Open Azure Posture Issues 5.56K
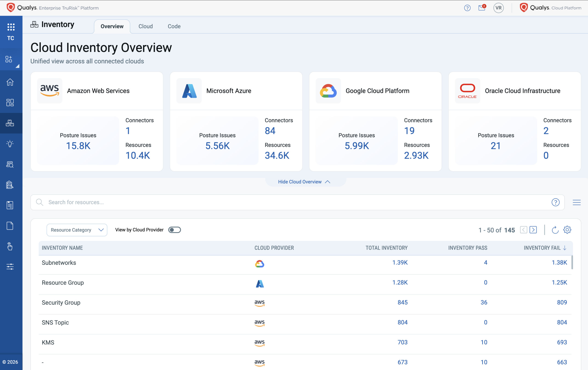Image resolution: width=588 pixels, height=370 pixels. pyautogui.click(x=217, y=146)
